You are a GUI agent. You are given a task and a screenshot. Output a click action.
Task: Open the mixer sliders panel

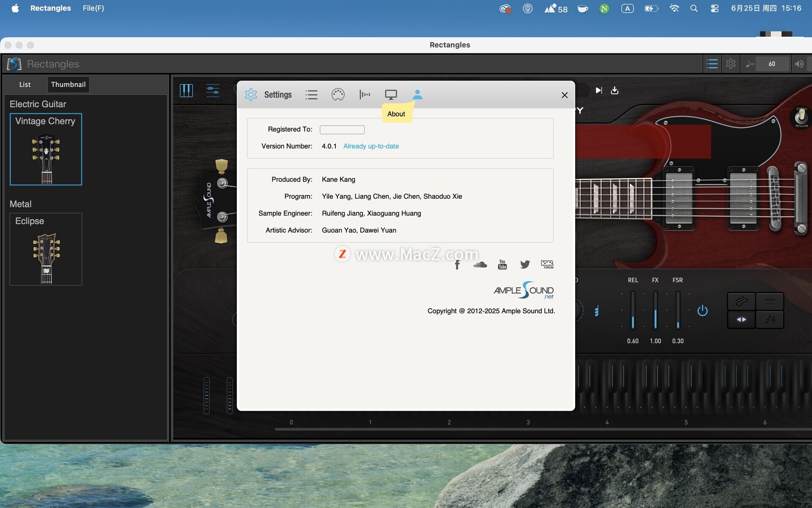click(x=213, y=90)
